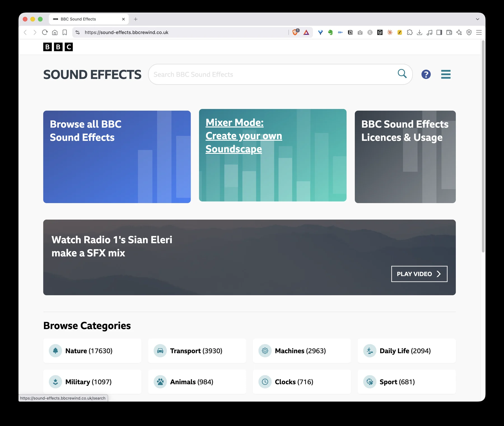Open the browser main hamburger menu
Screen dimensions: 504x426
tap(479, 32)
